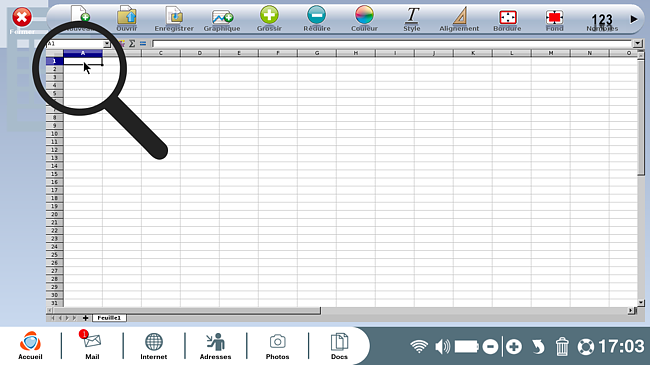This screenshot has width=650, height=365.
Task: Enlarge view with the green Grossir button
Action: pyautogui.click(x=269, y=19)
